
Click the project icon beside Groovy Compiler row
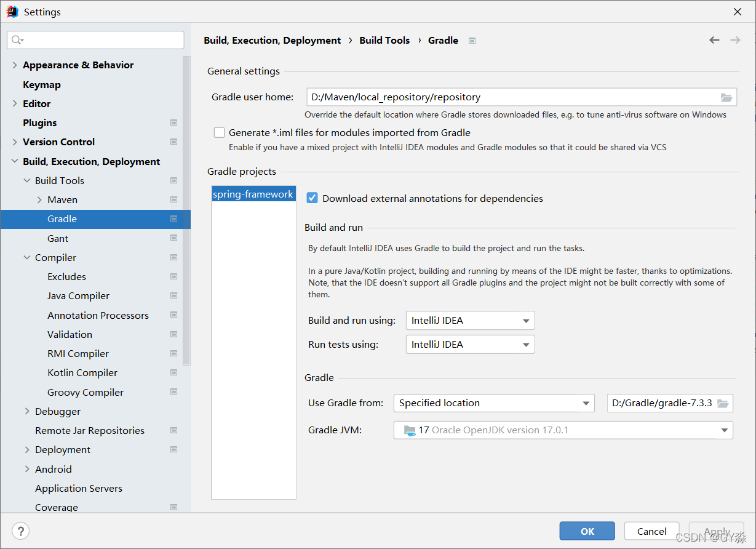(x=173, y=392)
